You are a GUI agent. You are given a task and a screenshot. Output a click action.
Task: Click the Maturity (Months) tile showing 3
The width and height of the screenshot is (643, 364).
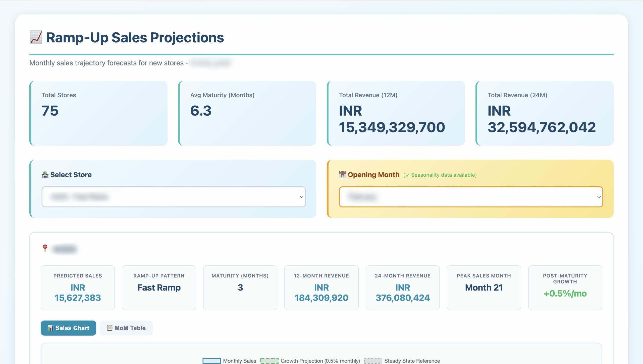[240, 287]
